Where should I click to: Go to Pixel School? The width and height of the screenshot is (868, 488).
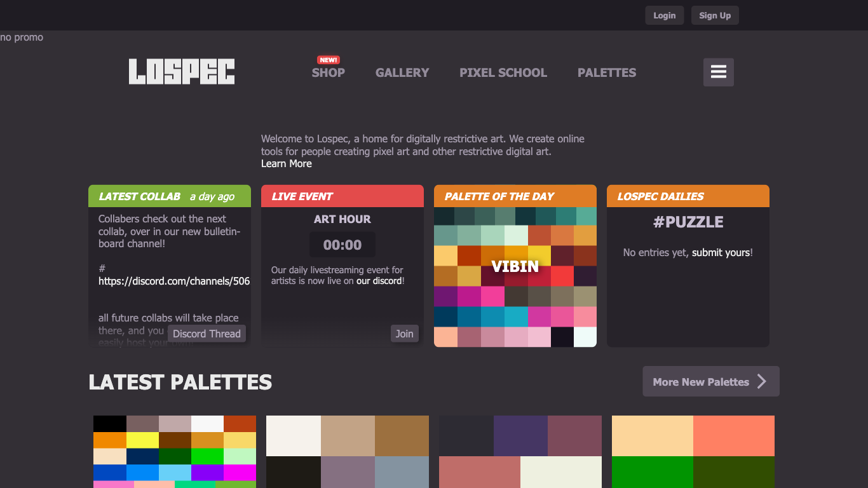click(503, 72)
